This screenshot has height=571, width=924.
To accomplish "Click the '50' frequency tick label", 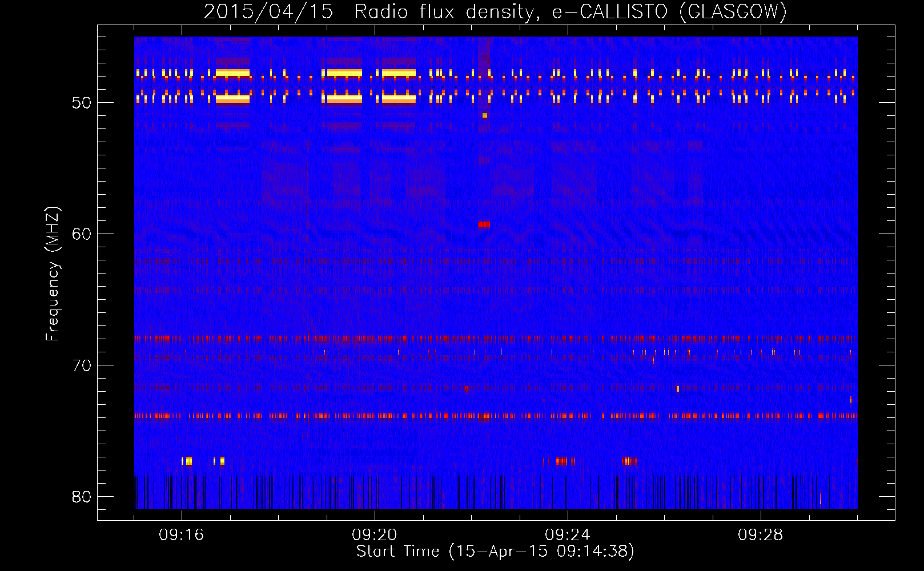I will (82, 103).
